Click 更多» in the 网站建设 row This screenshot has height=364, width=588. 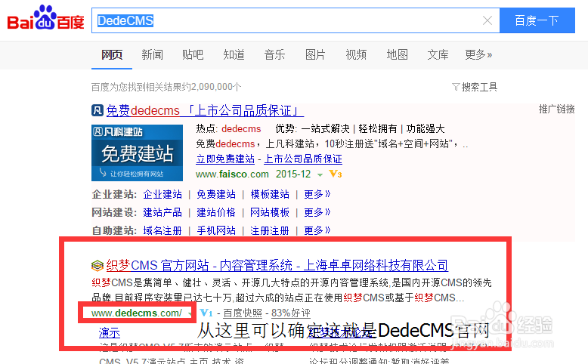317,212
